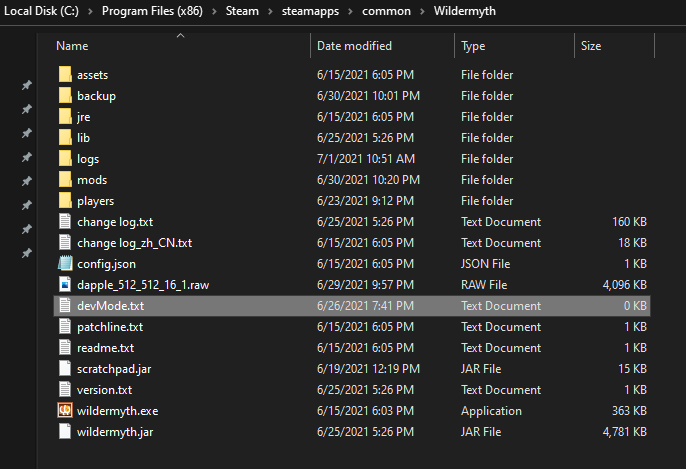Click the assets folder icon
The image size is (686, 469).
(66, 75)
